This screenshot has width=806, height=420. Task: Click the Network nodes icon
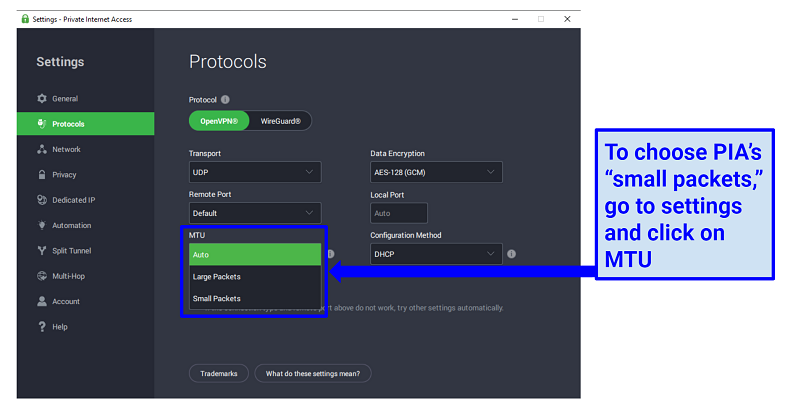pos(42,149)
